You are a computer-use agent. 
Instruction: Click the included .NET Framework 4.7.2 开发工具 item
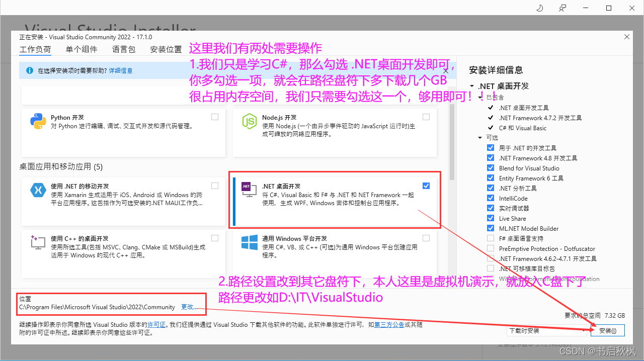(540, 118)
